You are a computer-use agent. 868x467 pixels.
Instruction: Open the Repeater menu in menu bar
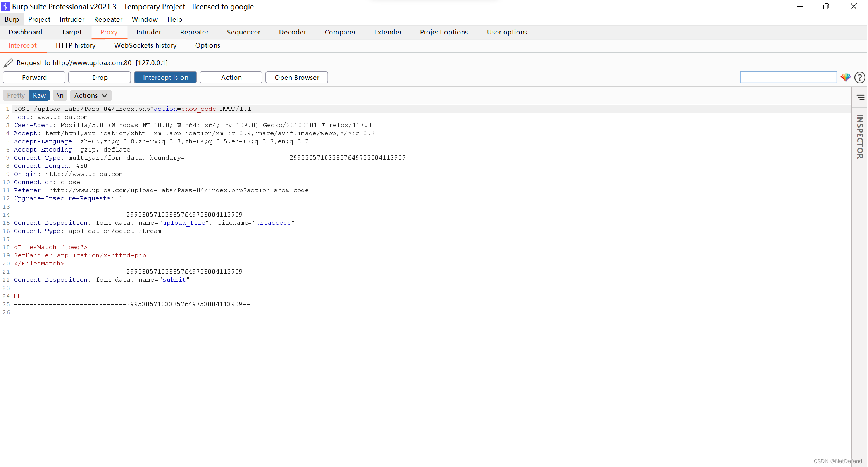pos(108,19)
